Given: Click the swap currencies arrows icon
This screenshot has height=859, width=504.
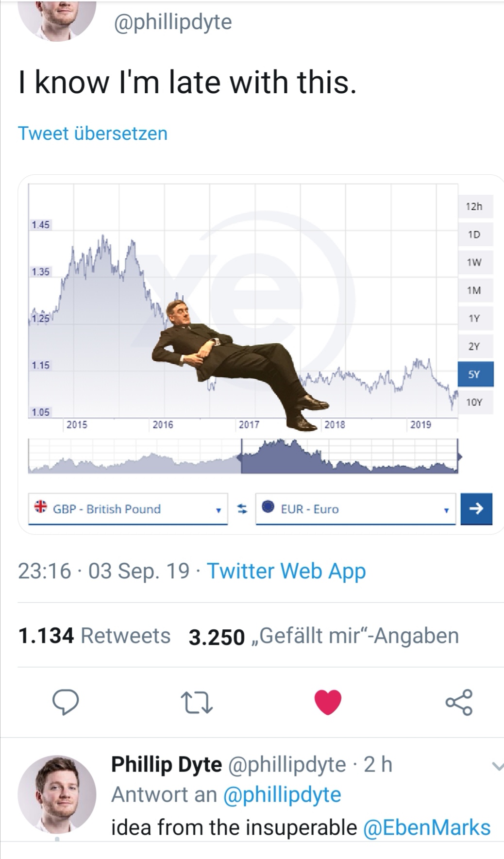Looking at the screenshot, I should (242, 509).
